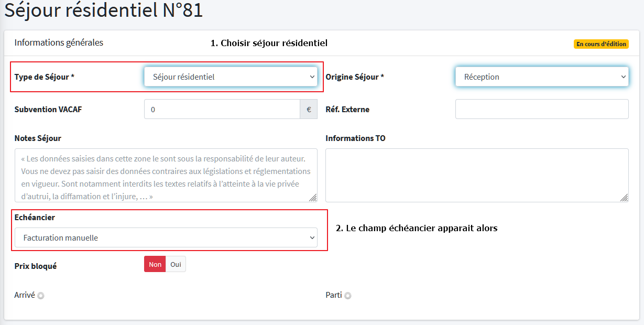This screenshot has width=644, height=325.
Task: Click the euro symbol beside Subvention VACAF
Action: (309, 110)
